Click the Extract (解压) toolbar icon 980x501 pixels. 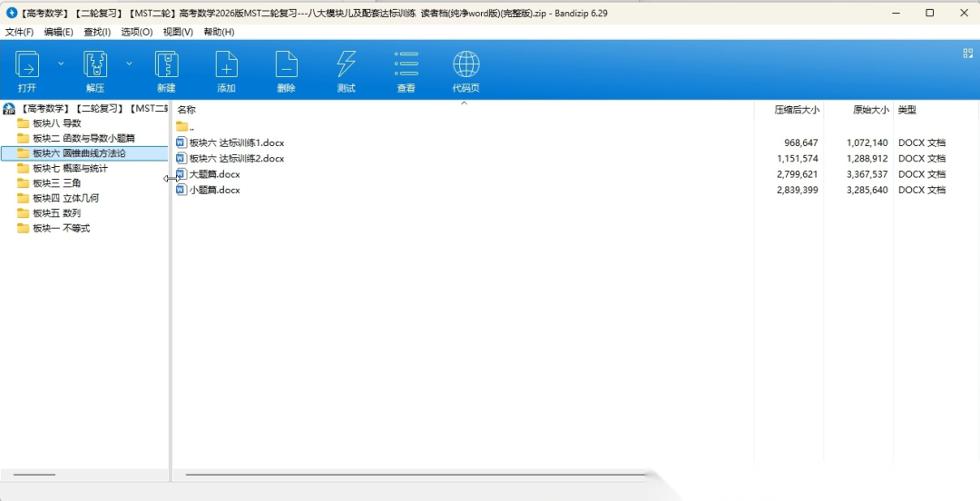point(95,65)
